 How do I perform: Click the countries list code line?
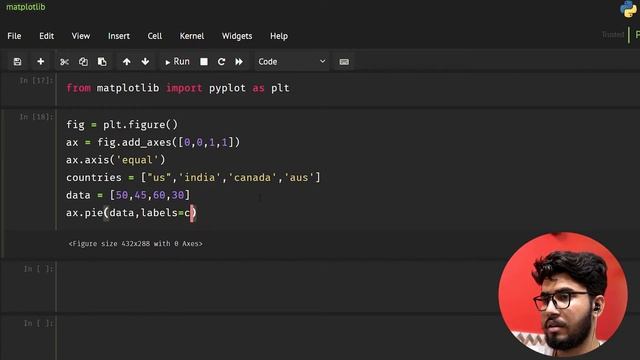(193, 178)
